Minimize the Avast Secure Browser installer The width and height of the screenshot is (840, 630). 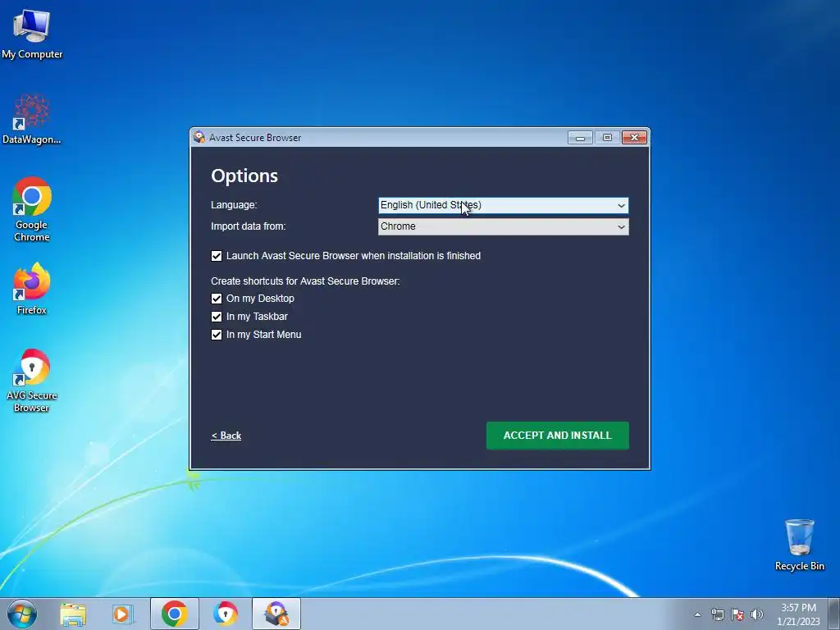[580, 138]
